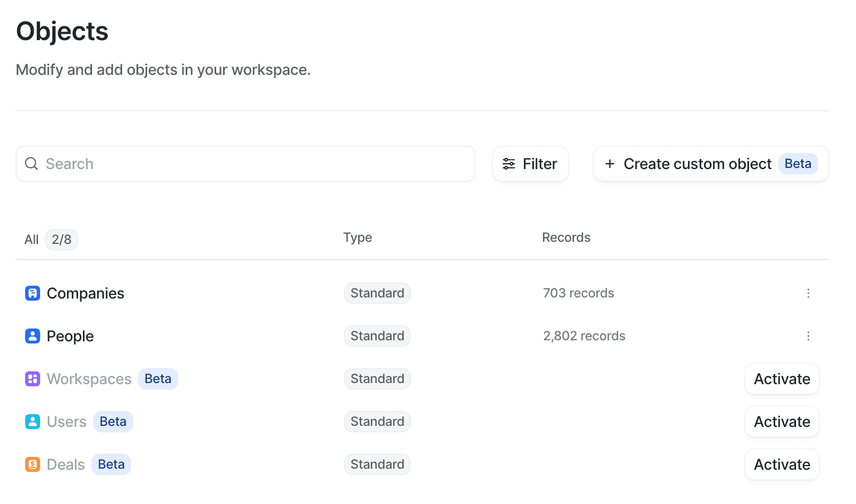856x504 pixels.
Task: Click the orange Deals object icon
Action: (x=33, y=464)
